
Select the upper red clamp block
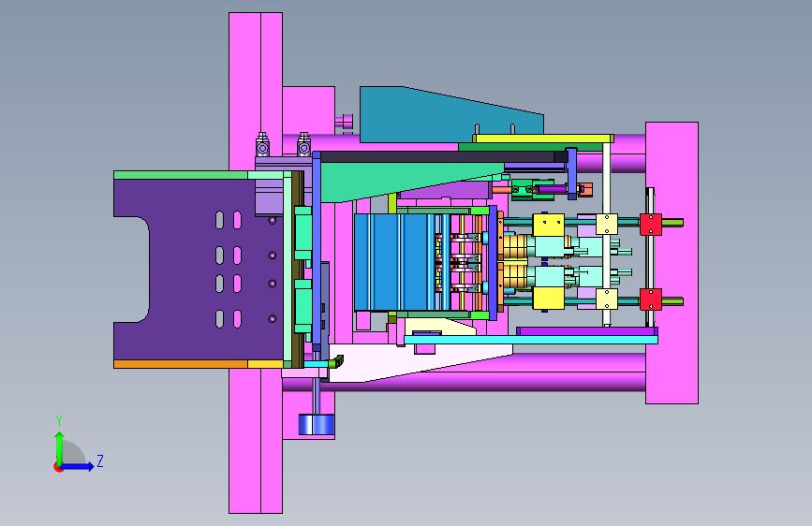(x=650, y=225)
